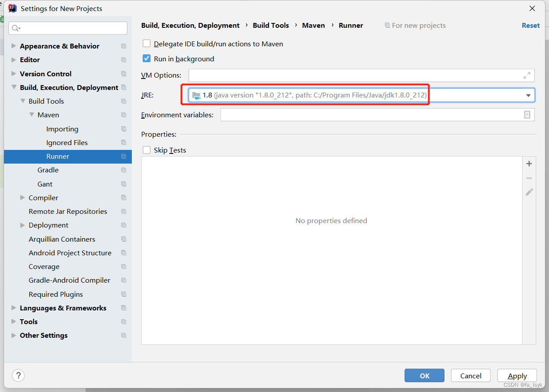Open the environment variables editor icon
Viewport: 549px width, 392px height.
(x=527, y=115)
